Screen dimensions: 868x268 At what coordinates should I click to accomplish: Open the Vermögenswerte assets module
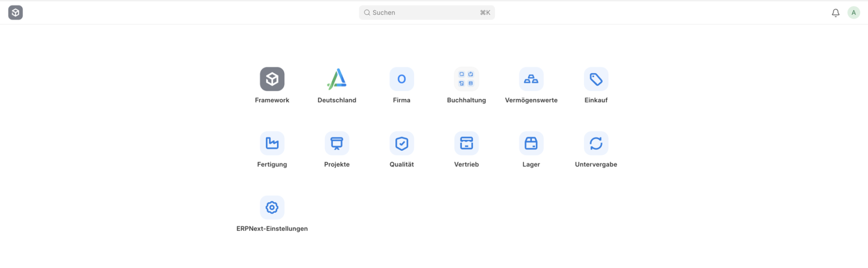531,79
